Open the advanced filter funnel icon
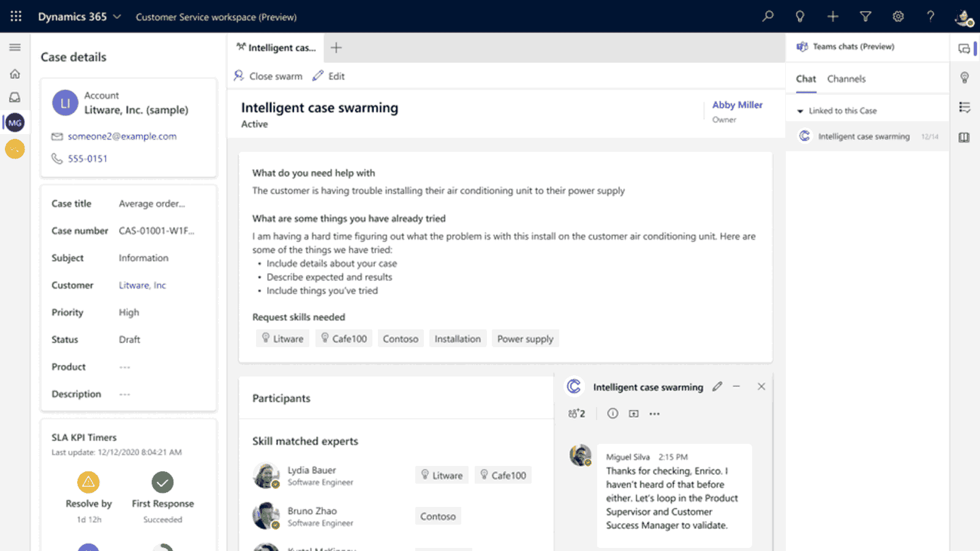The height and width of the screenshot is (551, 980). tap(865, 17)
